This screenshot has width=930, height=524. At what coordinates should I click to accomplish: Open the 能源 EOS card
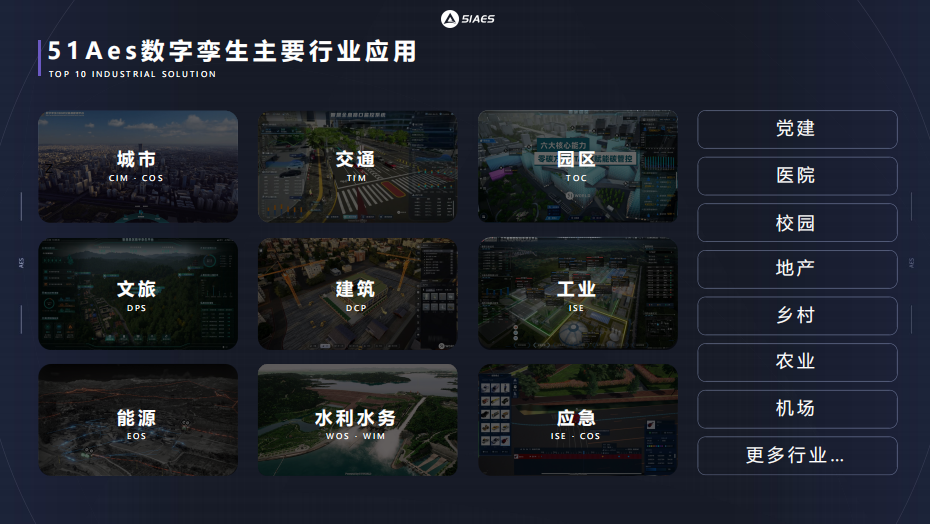point(138,420)
